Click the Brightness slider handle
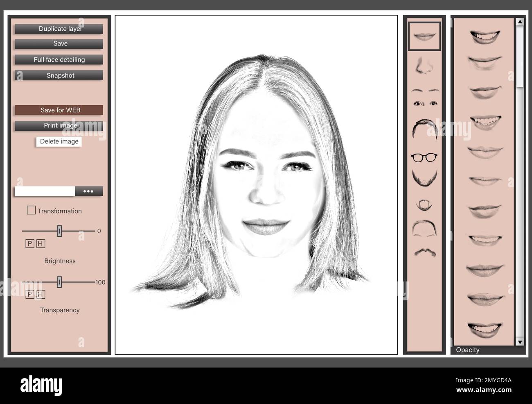The width and height of the screenshot is (532, 404). click(59, 231)
